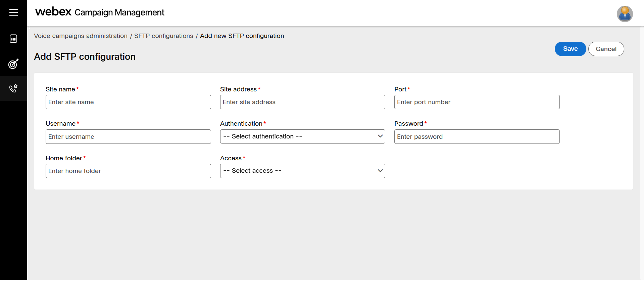The height and width of the screenshot is (285, 644).
Task: Click the Access label
Action: (x=231, y=158)
